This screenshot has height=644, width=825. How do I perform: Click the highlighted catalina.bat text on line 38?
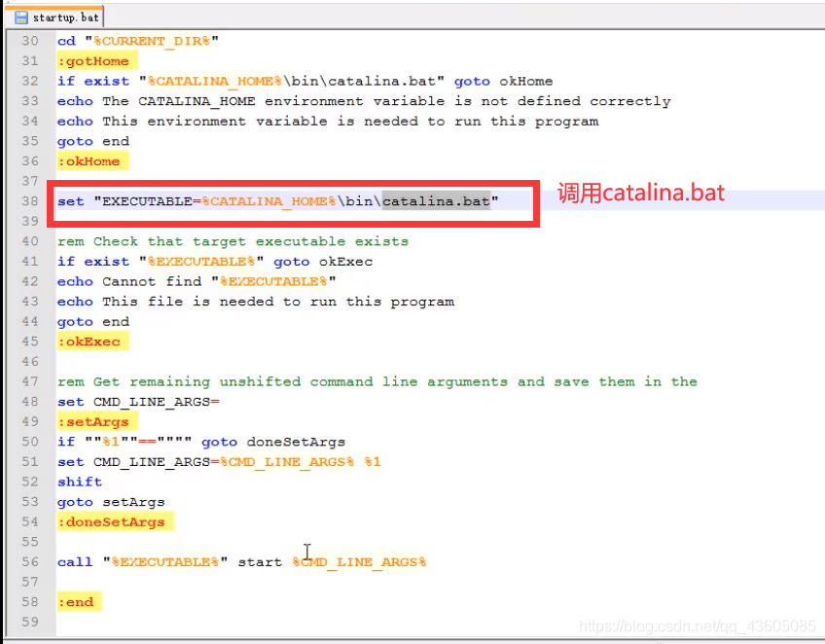pyautogui.click(x=436, y=201)
